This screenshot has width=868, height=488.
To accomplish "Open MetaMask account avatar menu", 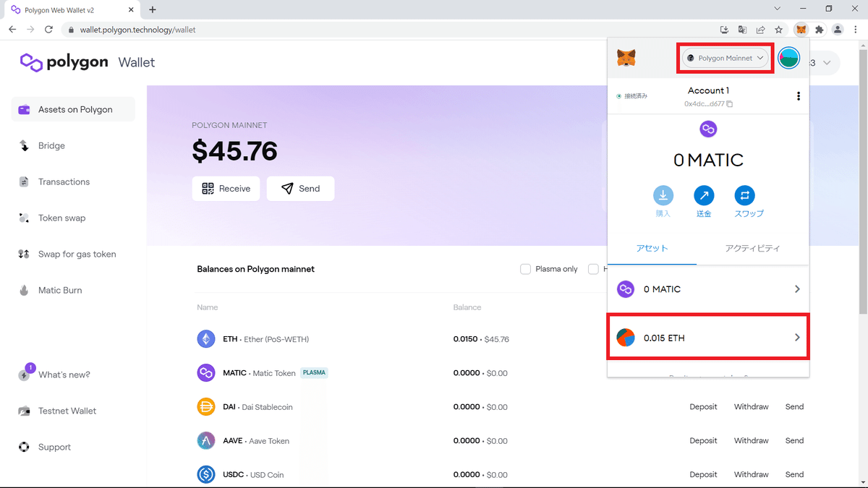I will pyautogui.click(x=788, y=58).
